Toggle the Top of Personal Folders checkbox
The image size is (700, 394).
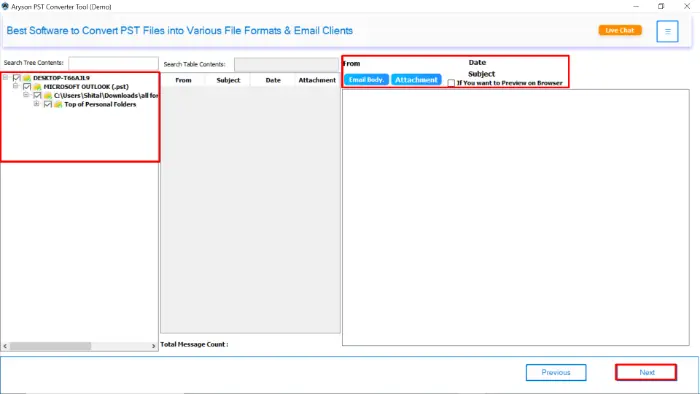coord(48,104)
